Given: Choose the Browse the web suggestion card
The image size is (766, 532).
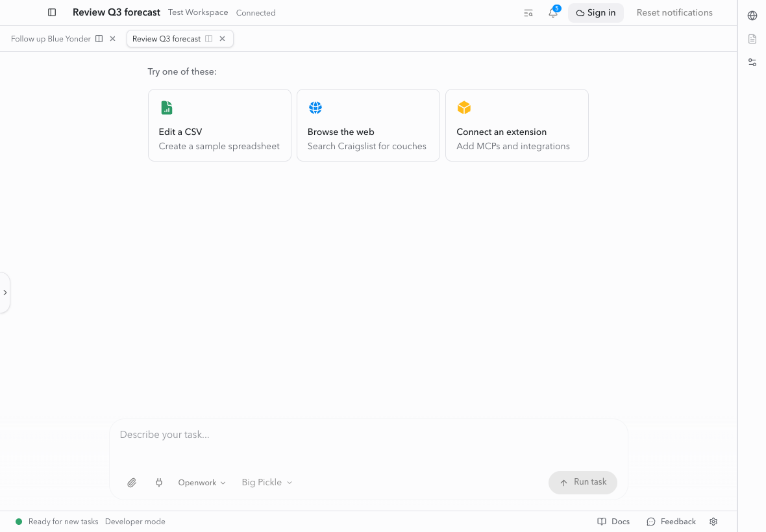Looking at the screenshot, I should coord(368,125).
